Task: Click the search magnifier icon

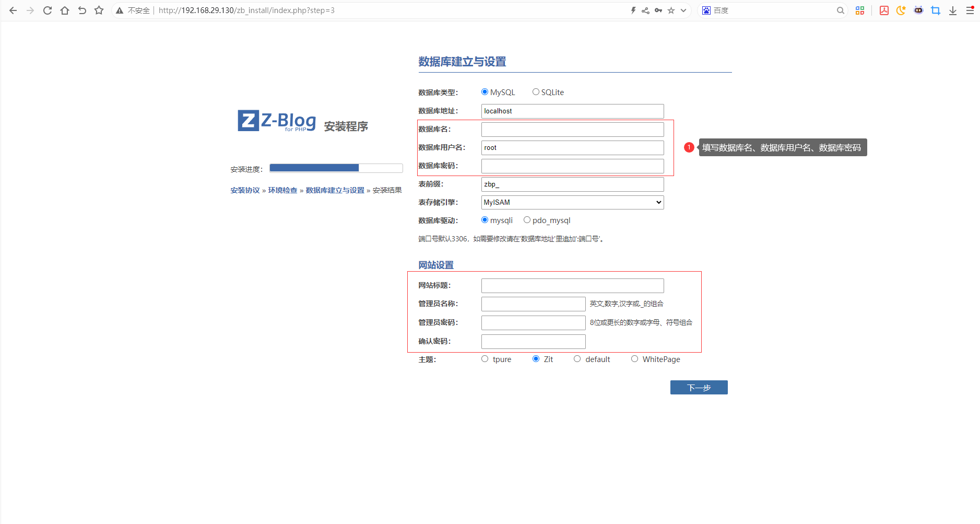Action: 840,10
